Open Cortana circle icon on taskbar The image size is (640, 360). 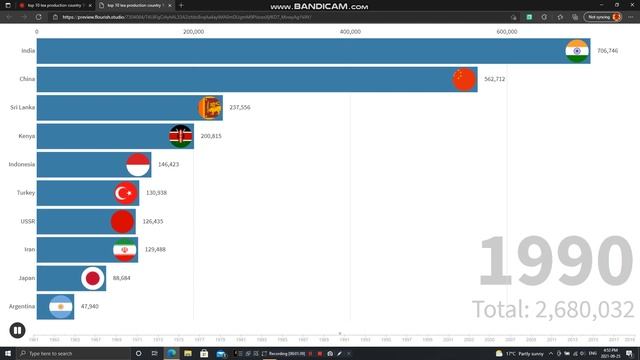pyautogui.click(x=138, y=353)
